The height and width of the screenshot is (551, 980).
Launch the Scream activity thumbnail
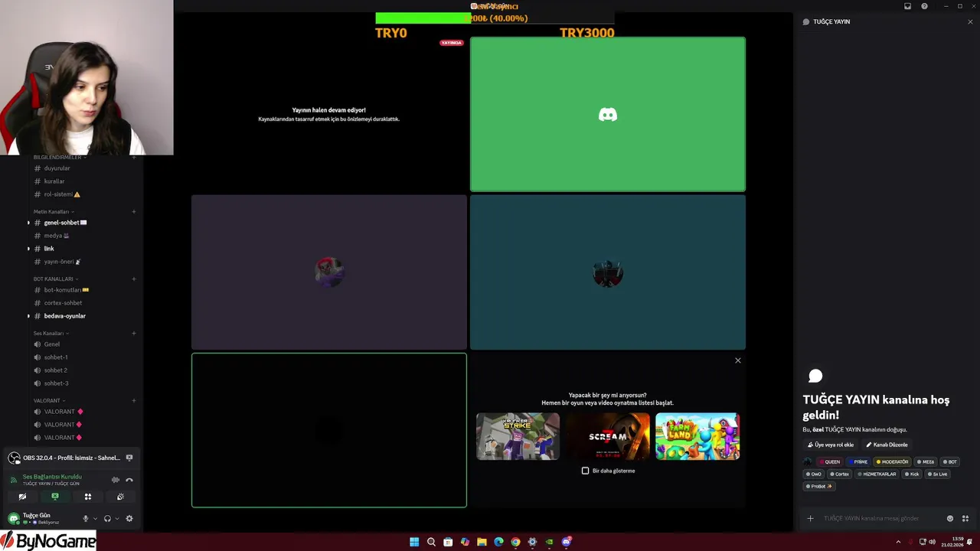coord(608,436)
